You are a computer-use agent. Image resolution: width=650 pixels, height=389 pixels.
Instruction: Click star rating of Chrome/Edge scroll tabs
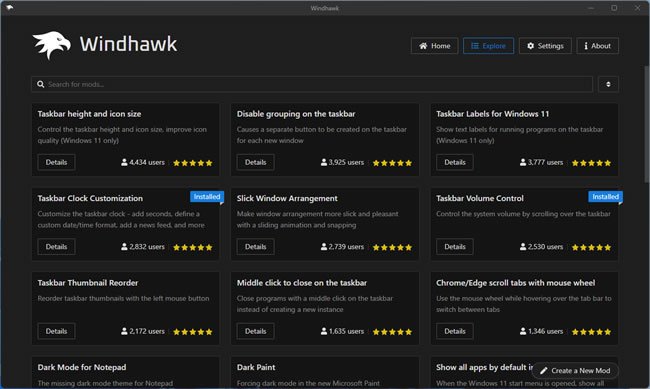592,332
